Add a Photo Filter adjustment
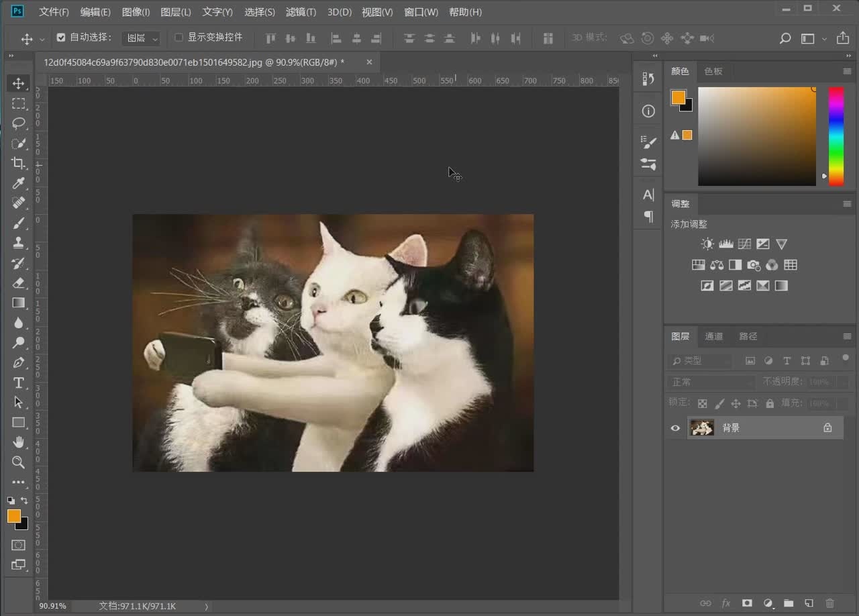 [754, 265]
